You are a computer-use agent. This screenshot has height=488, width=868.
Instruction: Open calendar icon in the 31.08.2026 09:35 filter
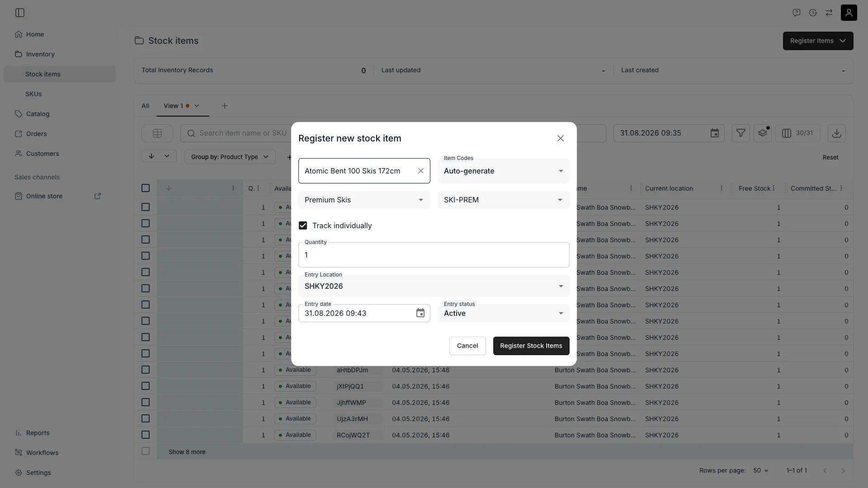tap(715, 133)
